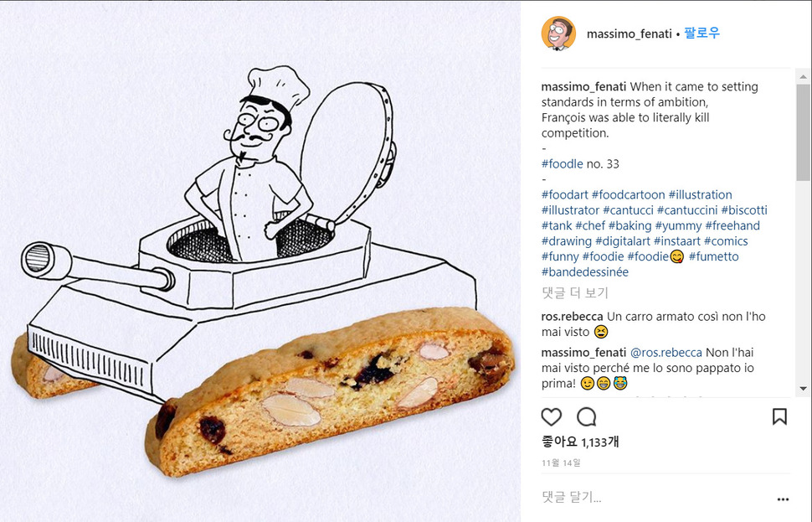This screenshot has height=522, width=812.
Task: Open the #foodle hashtag
Action: tap(562, 163)
